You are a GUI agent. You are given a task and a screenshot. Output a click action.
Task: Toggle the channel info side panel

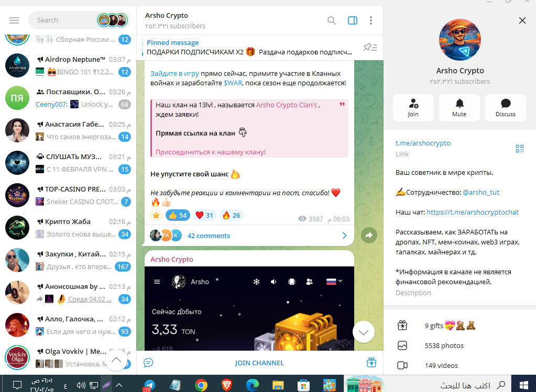pyautogui.click(x=353, y=20)
